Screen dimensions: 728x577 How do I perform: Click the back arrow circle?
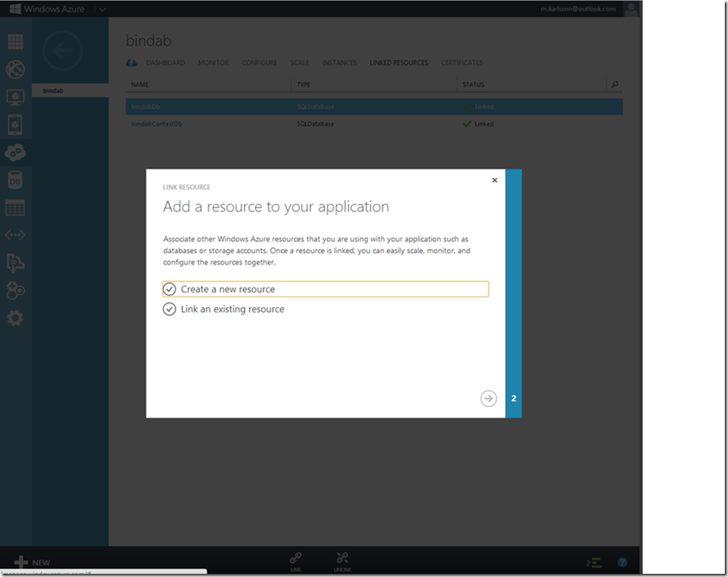(x=62, y=51)
